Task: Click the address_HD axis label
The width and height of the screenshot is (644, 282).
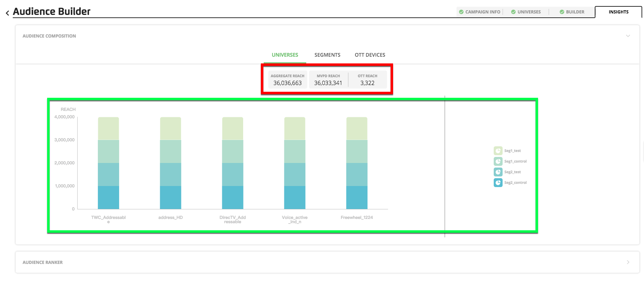Action: pos(170,218)
